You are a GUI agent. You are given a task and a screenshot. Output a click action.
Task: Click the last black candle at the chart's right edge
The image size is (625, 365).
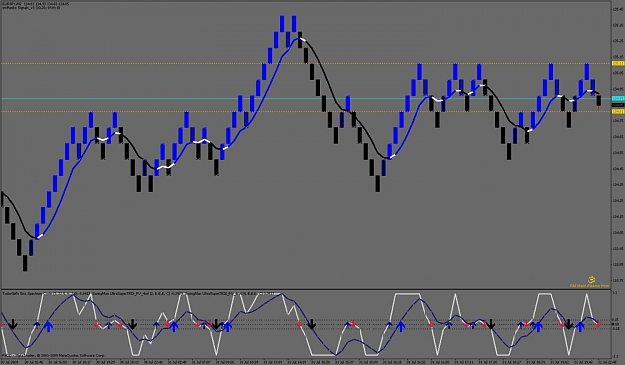coord(599,100)
